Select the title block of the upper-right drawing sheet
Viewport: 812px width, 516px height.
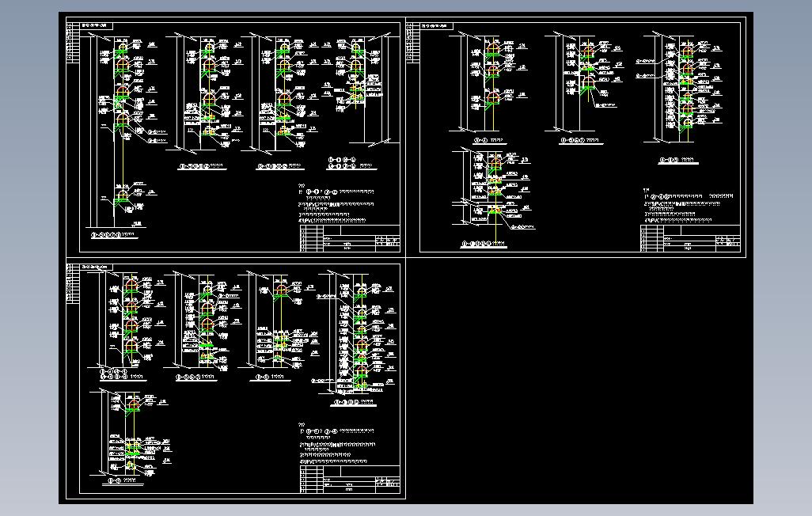coord(690,239)
